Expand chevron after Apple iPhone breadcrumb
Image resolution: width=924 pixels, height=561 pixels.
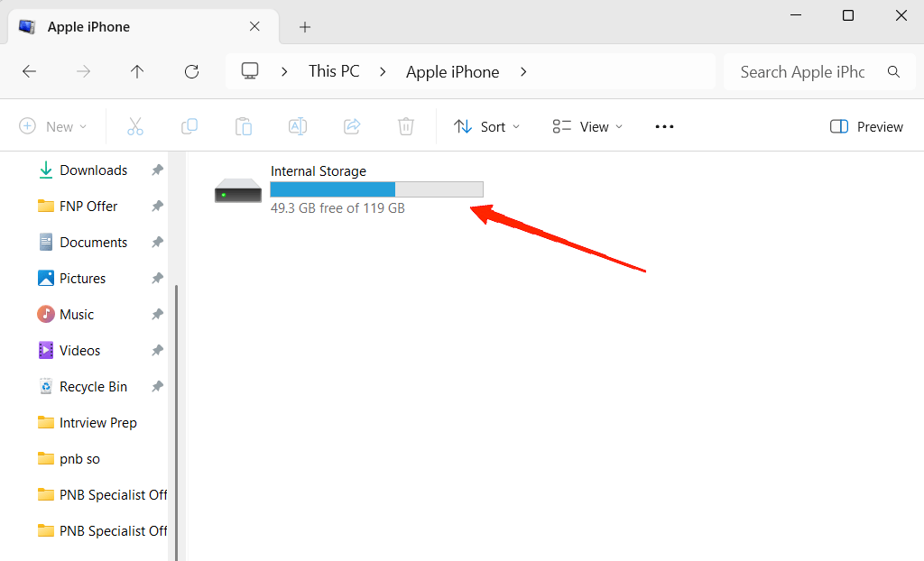point(523,72)
